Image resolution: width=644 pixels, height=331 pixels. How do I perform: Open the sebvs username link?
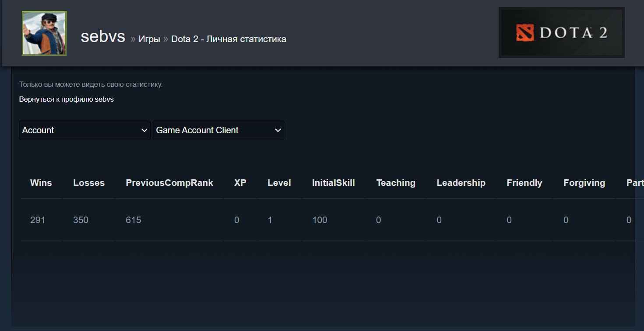point(103,37)
